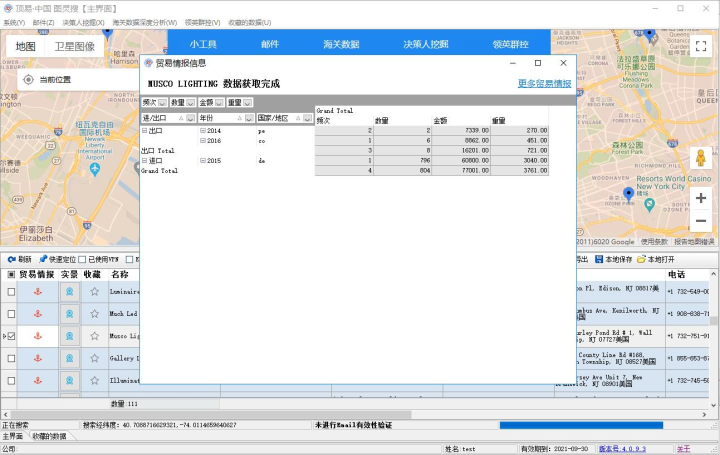Click the 版本号:4.0.9.3 version link

pos(622,449)
